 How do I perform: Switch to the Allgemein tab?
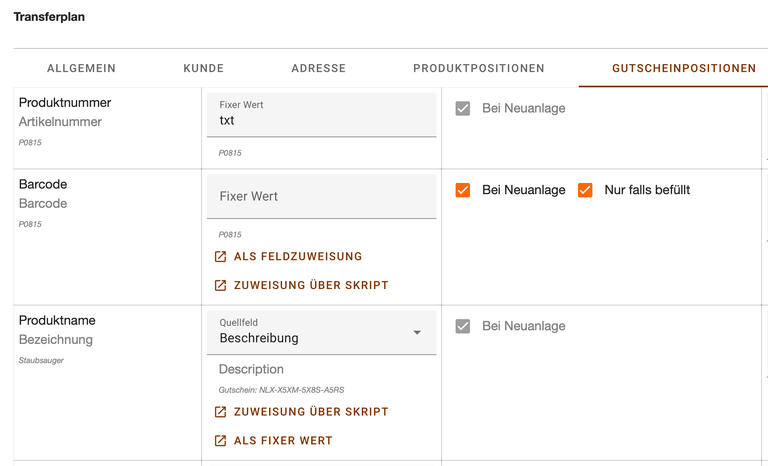pyautogui.click(x=81, y=68)
